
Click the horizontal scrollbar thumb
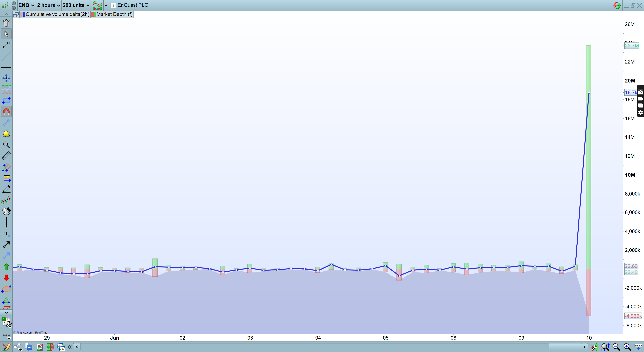pyautogui.click(x=565, y=347)
